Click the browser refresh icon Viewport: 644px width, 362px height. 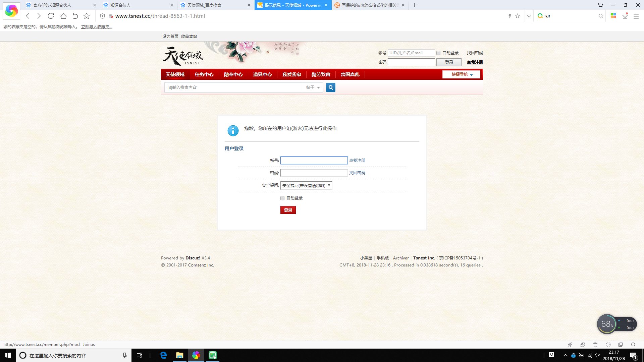51,16
